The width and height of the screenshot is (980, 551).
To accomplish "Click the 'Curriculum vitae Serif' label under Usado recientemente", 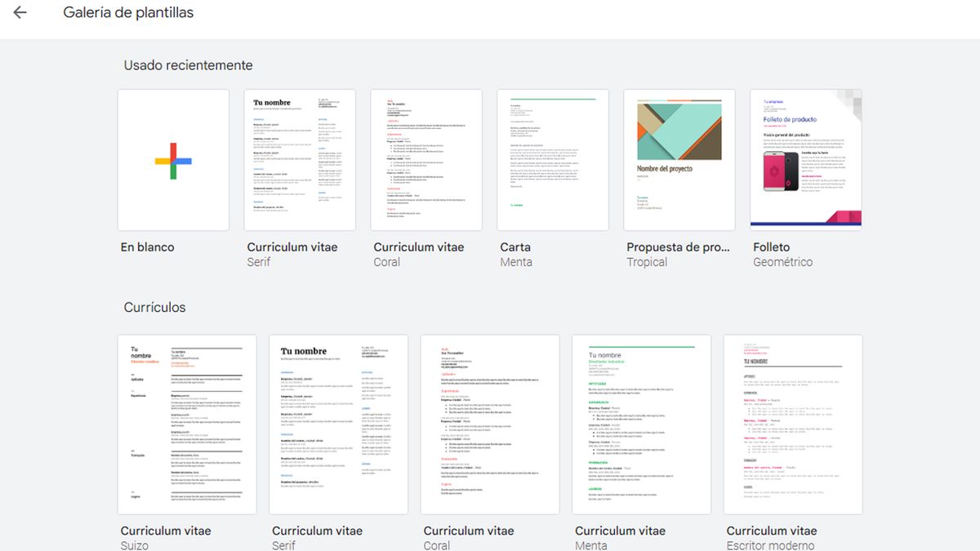I will tap(294, 247).
